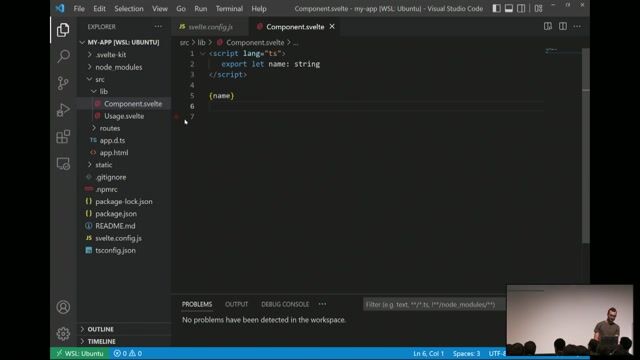Screen dimensions: 640x360
Task: Click the Spaces: 3 indentation status item
Action: pos(466,353)
